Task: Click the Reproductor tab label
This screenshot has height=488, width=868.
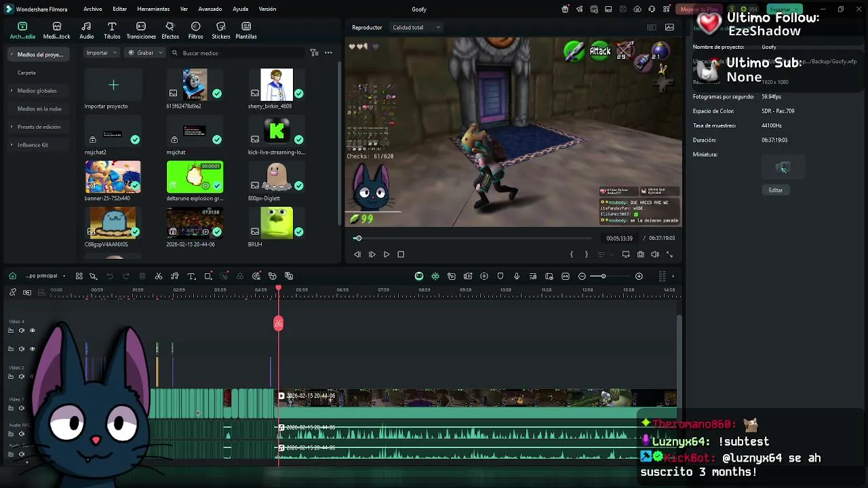Action: (x=367, y=27)
